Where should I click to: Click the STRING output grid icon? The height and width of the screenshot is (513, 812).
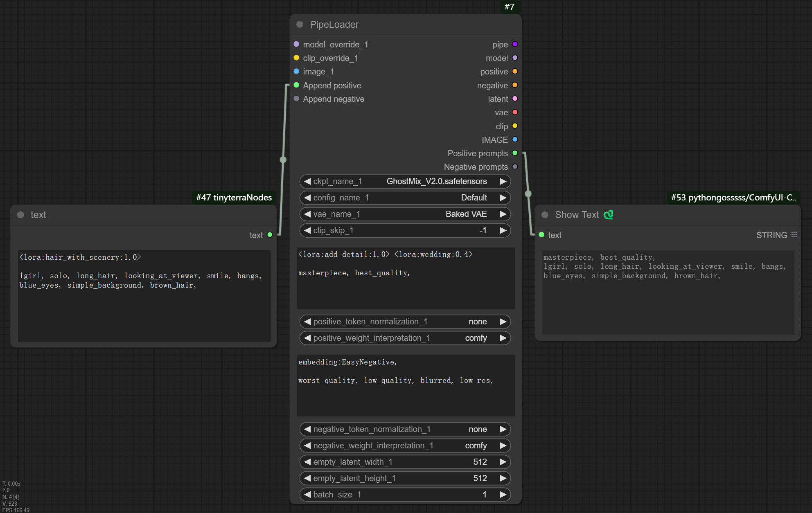[794, 235]
